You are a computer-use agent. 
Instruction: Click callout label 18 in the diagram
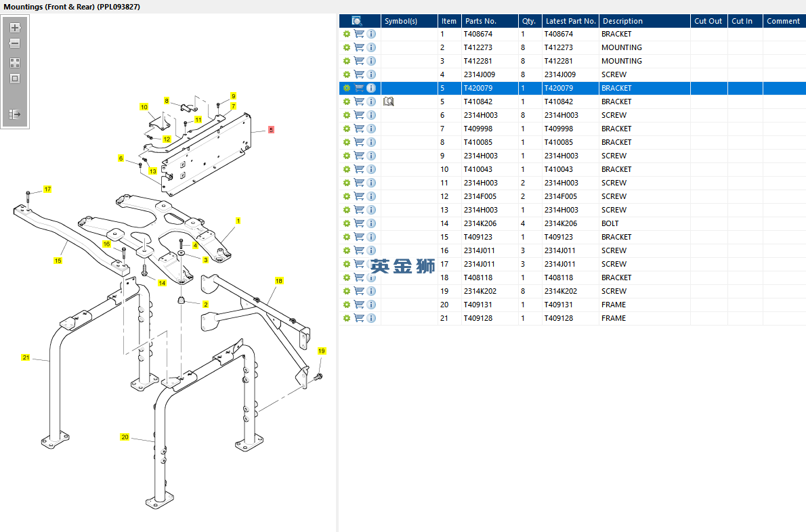pyautogui.click(x=279, y=280)
